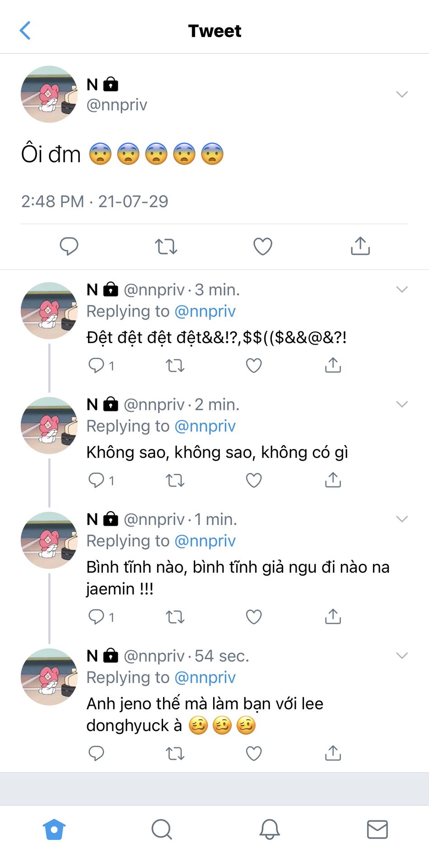Like the main "Ôi đm" tweet
This screenshot has height=868, width=429.
tap(262, 246)
